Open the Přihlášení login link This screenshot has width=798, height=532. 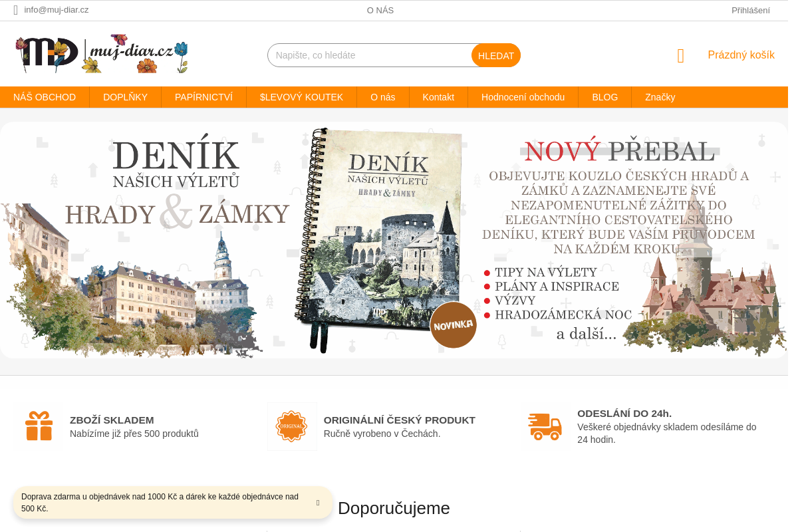pyautogui.click(x=751, y=10)
